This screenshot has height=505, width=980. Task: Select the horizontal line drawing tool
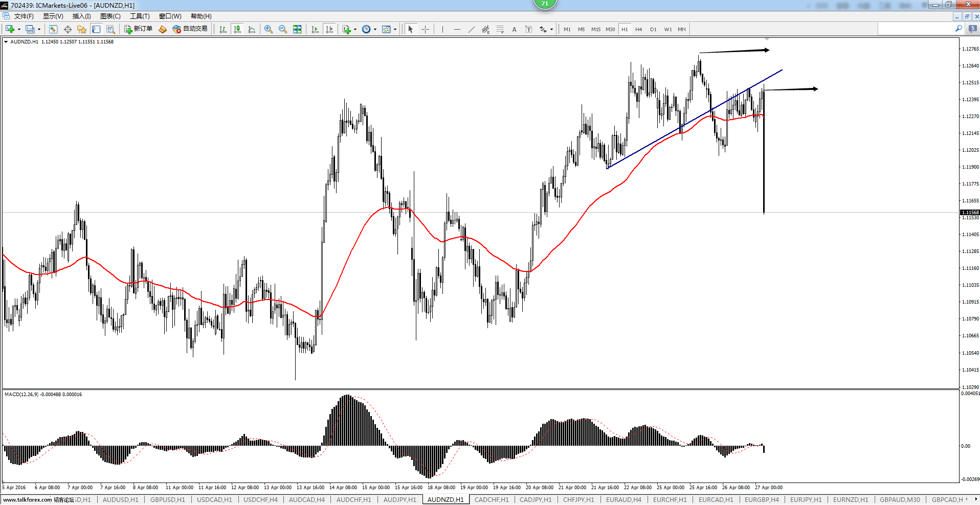pos(457,29)
